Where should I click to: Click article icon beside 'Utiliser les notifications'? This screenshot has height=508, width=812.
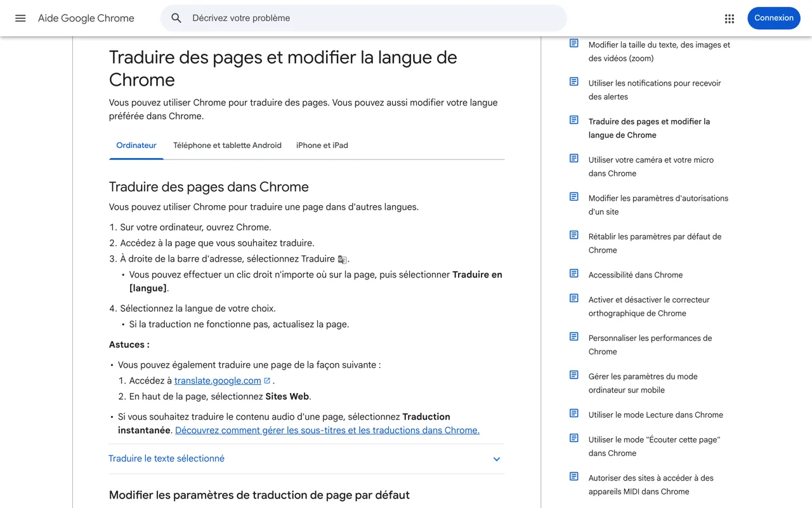(574, 81)
